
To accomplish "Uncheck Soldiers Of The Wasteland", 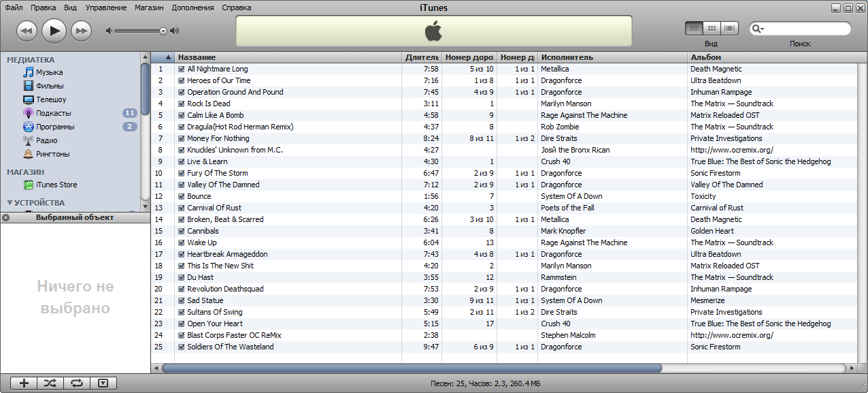I will (182, 347).
